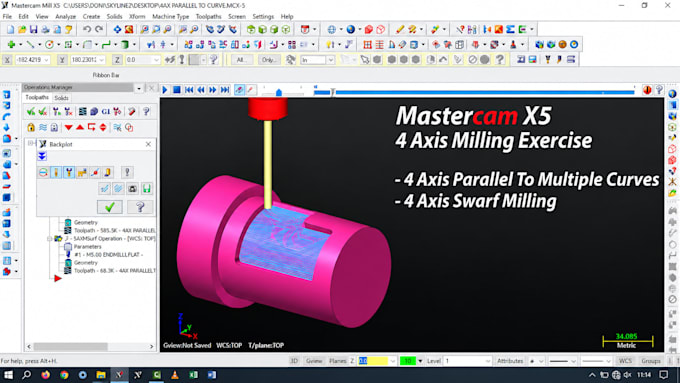The height and width of the screenshot is (383, 680).
Task: Open the X coordinate dropdown
Action: pos(46,60)
